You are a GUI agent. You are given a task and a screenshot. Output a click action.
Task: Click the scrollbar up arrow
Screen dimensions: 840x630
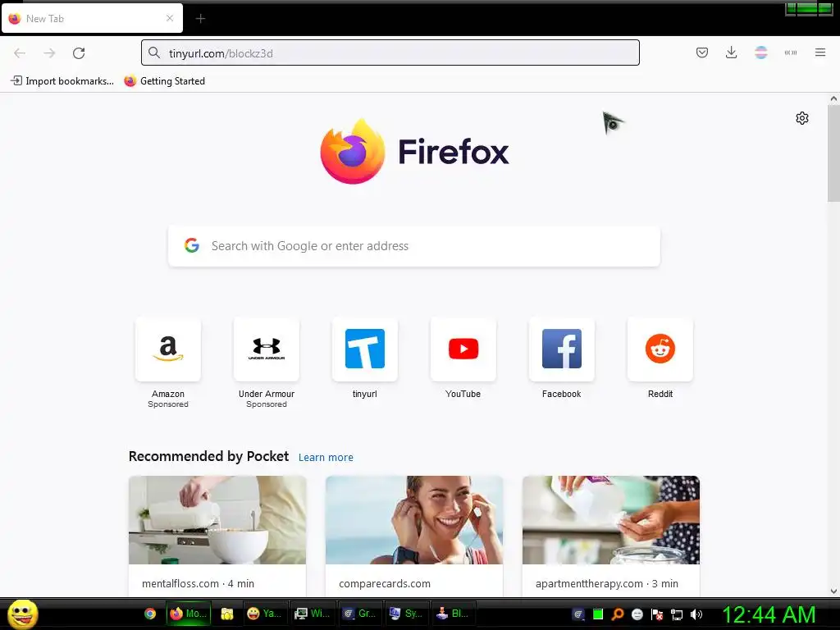tap(833, 98)
